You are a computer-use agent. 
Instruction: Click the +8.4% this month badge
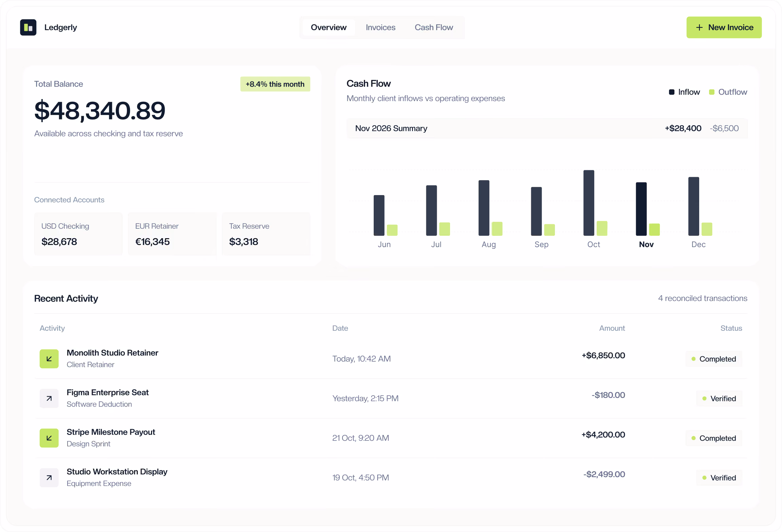point(275,84)
